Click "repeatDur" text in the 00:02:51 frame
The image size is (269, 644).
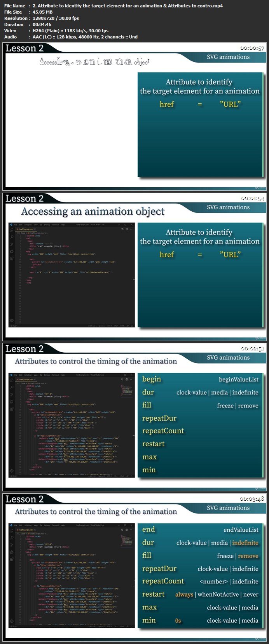(159, 418)
